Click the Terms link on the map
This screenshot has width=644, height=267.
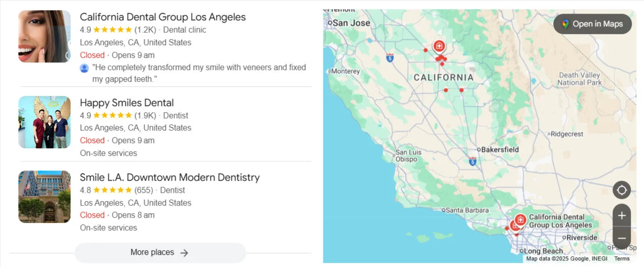622,259
